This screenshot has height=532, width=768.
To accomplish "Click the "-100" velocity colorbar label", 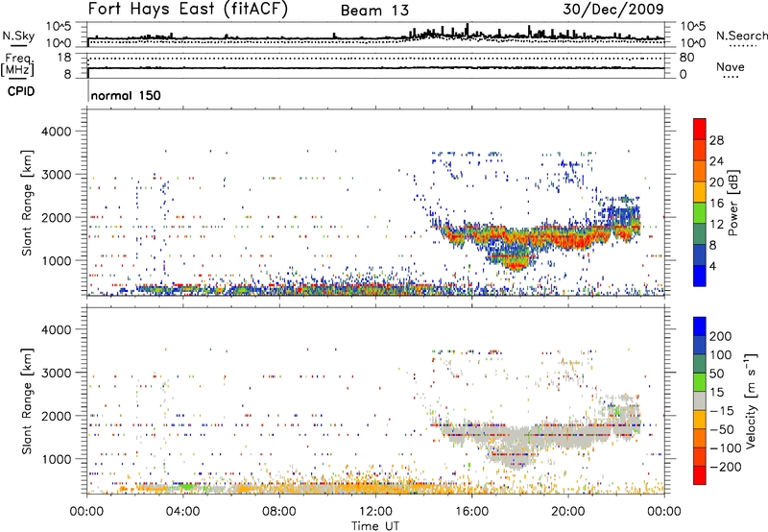I will pyautogui.click(x=726, y=448).
